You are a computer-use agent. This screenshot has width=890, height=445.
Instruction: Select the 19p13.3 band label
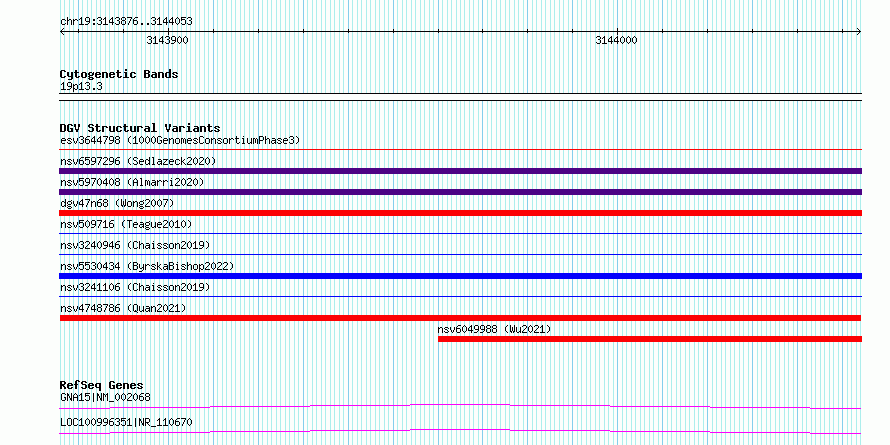(x=81, y=87)
